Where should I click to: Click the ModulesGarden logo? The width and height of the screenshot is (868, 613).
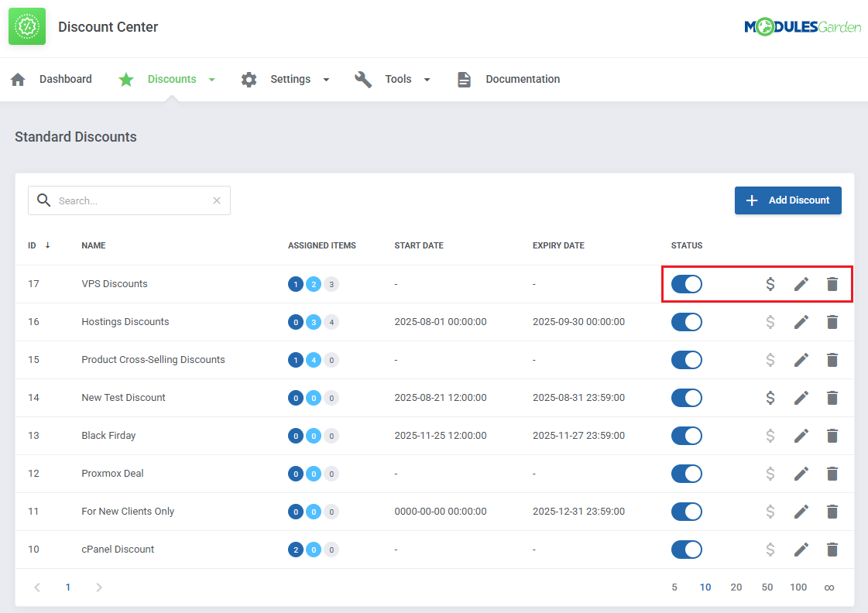[x=802, y=26]
